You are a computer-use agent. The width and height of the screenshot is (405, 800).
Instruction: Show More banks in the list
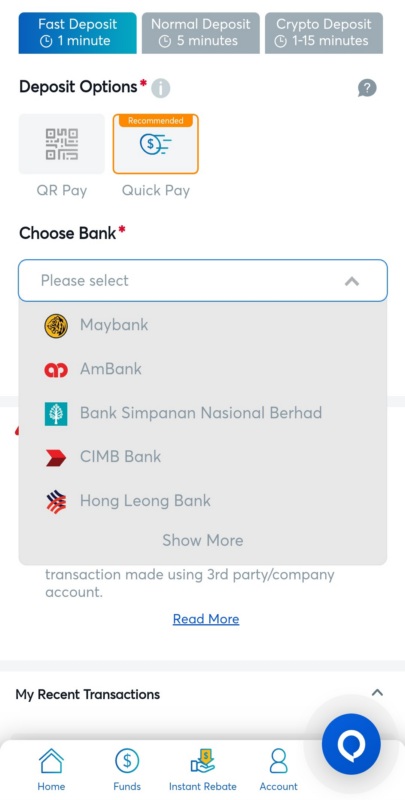click(x=202, y=540)
